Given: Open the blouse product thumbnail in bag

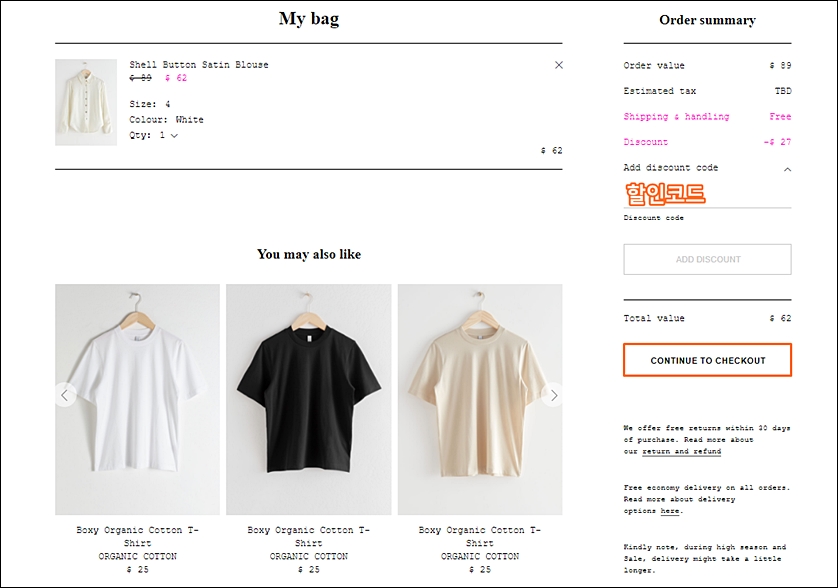Looking at the screenshot, I should coord(86,102).
